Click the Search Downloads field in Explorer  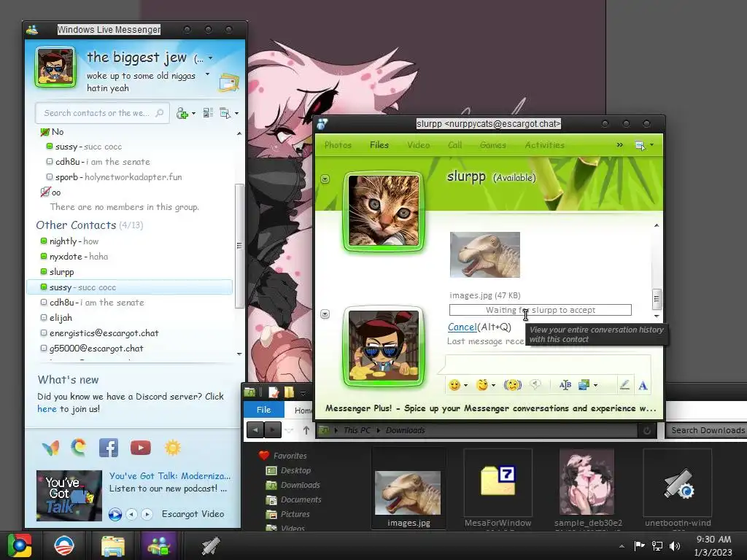[x=706, y=430]
